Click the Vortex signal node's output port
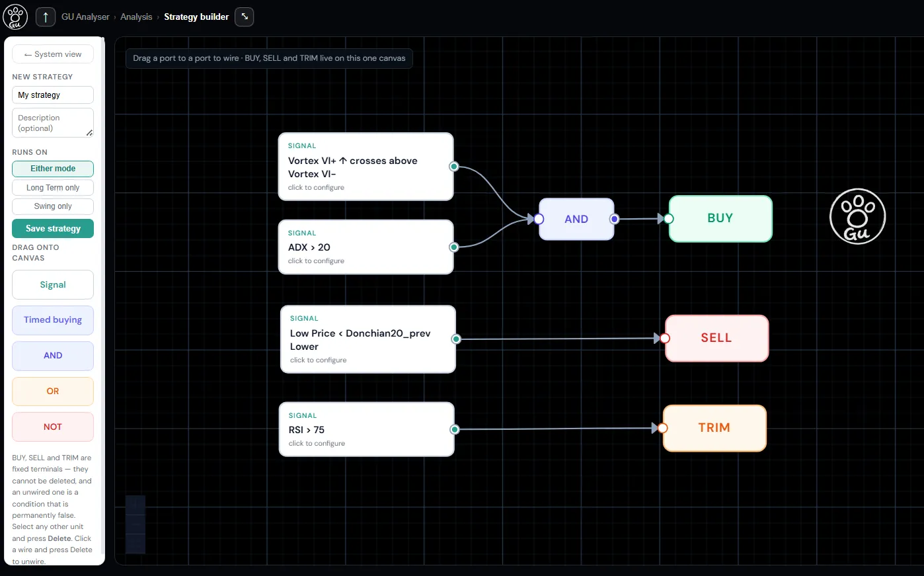 click(454, 167)
